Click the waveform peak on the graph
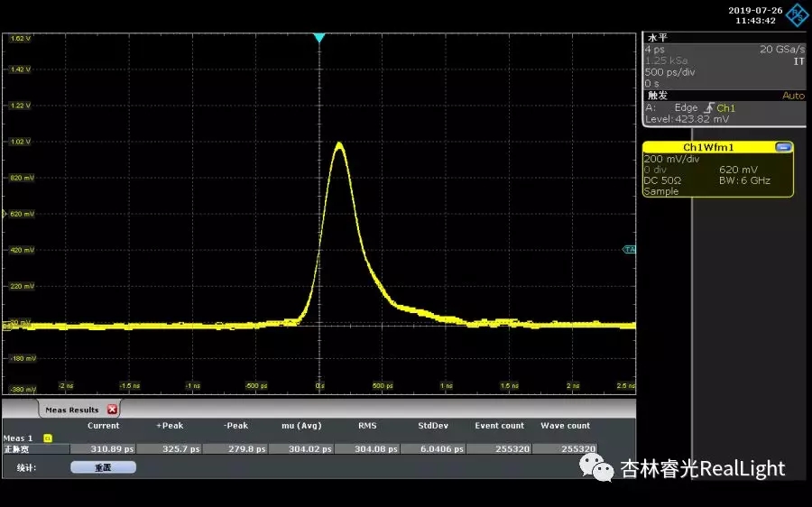 [339, 143]
